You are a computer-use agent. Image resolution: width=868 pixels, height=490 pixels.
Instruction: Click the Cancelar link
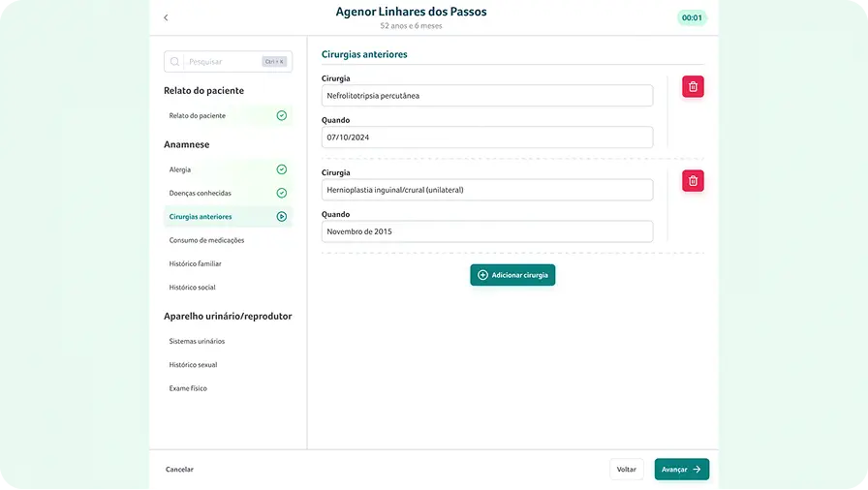click(179, 470)
